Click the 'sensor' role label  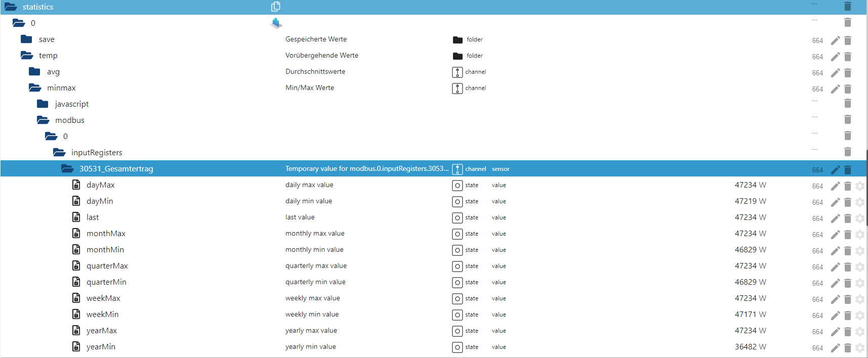pos(501,169)
